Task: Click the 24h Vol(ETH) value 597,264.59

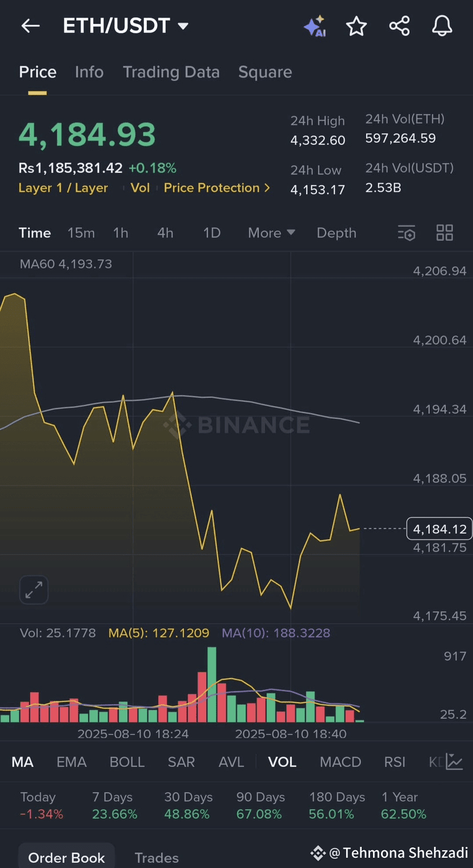Action: pos(400,138)
